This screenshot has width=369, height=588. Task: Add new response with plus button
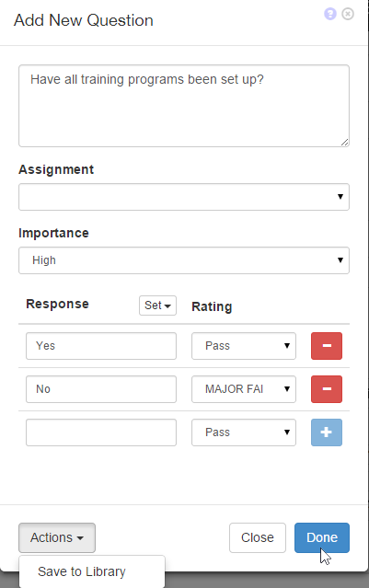pyautogui.click(x=327, y=432)
